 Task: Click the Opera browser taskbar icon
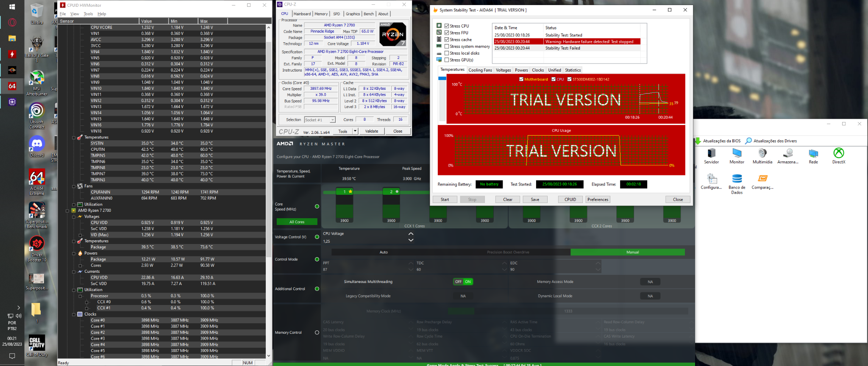(x=12, y=22)
